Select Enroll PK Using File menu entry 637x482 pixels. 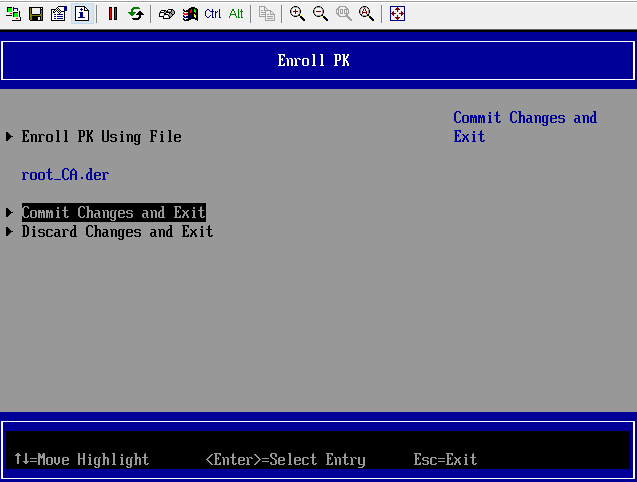101,136
